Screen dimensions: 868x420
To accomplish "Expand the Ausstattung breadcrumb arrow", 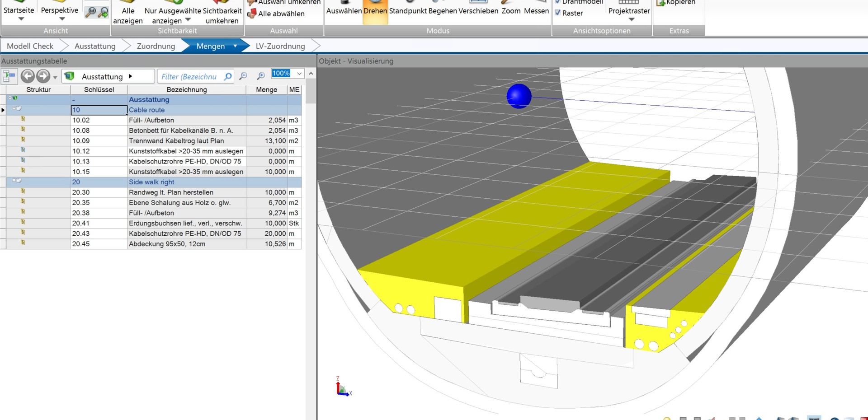I will [130, 76].
